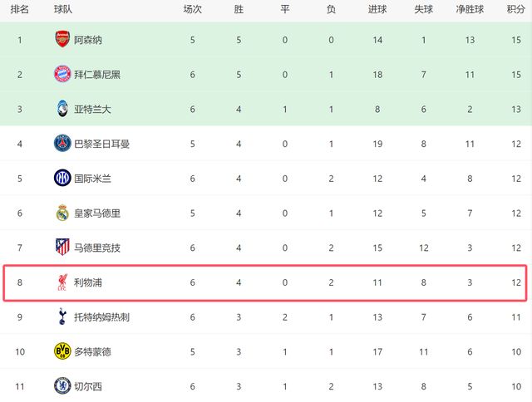Sort by the 净胜球 column header
532x402 pixels.
[x=471, y=9]
